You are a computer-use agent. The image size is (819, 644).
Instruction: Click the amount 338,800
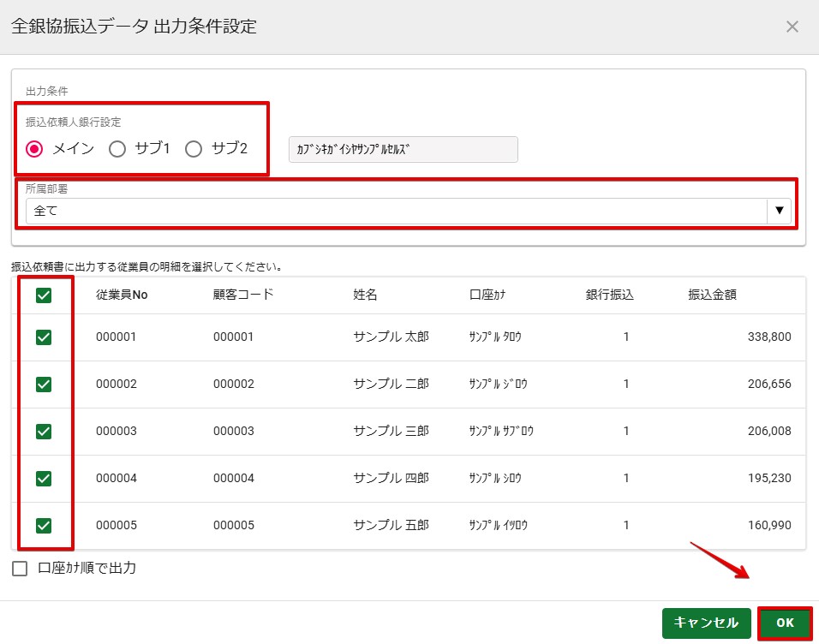pos(769,337)
